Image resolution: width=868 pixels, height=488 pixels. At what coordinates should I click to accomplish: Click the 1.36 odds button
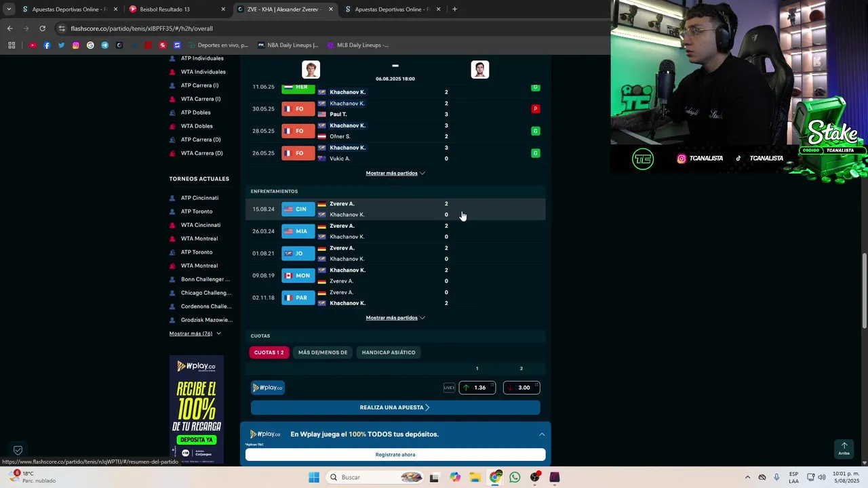click(477, 388)
